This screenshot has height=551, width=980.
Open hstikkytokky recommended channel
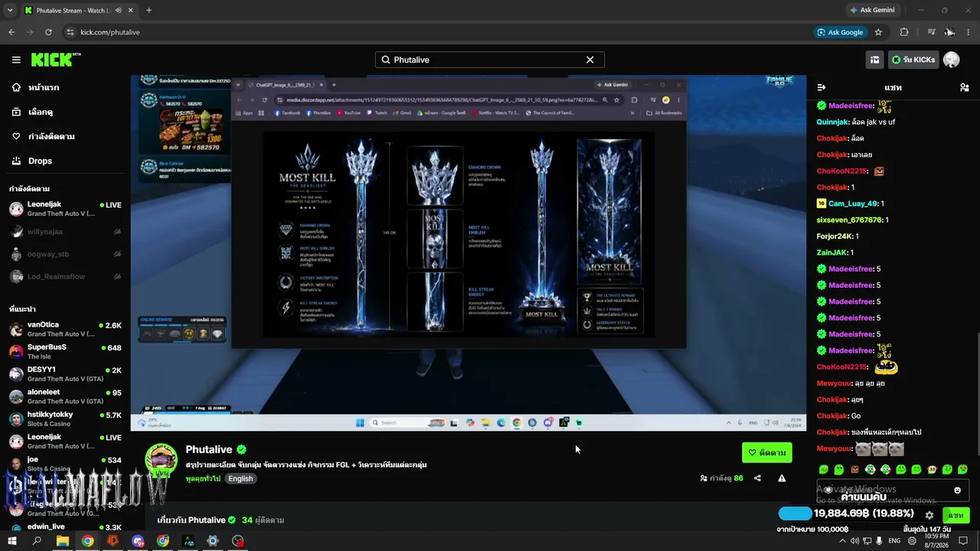coord(65,419)
